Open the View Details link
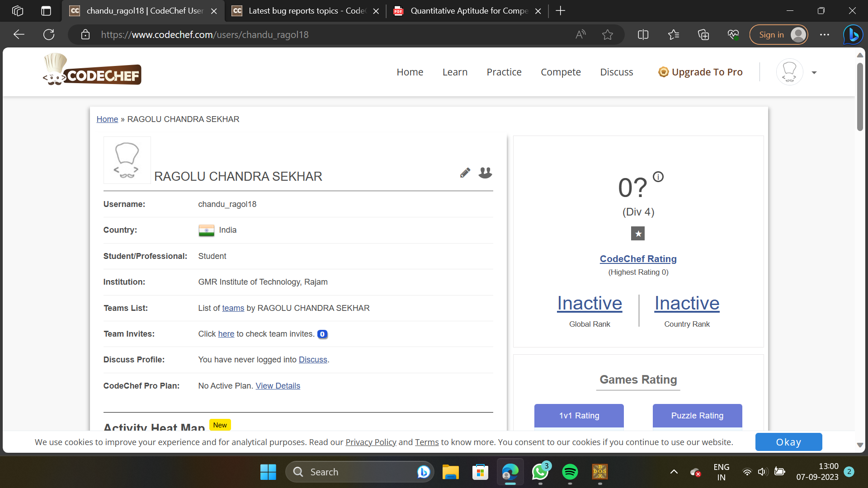868x488 pixels. (278, 385)
